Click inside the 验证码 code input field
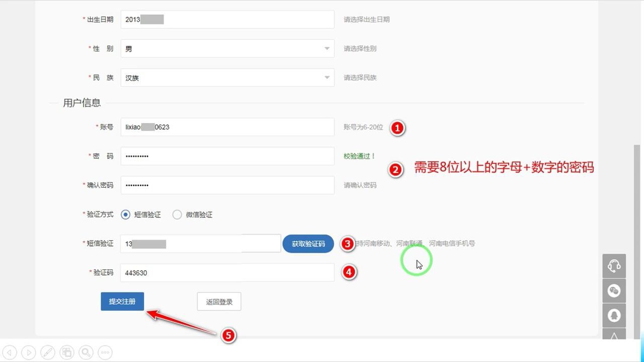Image resolution: width=644 pixels, height=362 pixels. 226,273
